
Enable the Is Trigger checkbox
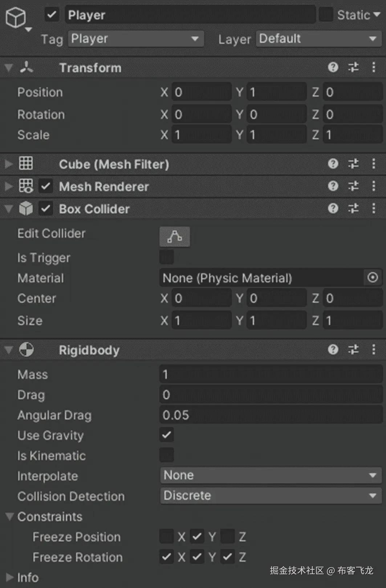[x=167, y=257]
